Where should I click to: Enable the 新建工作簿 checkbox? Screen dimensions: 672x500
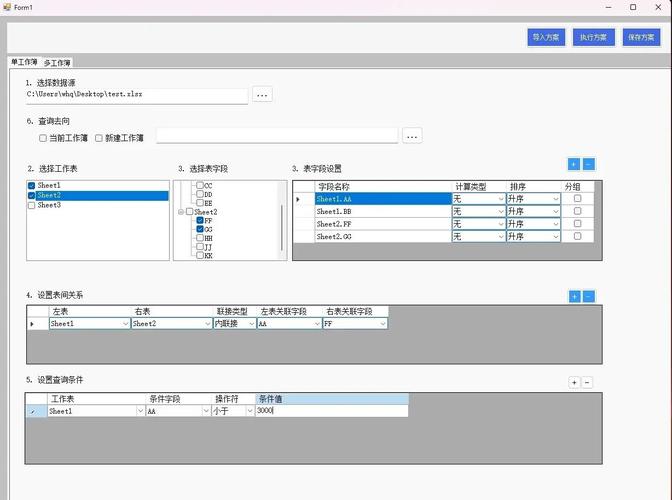click(x=99, y=138)
